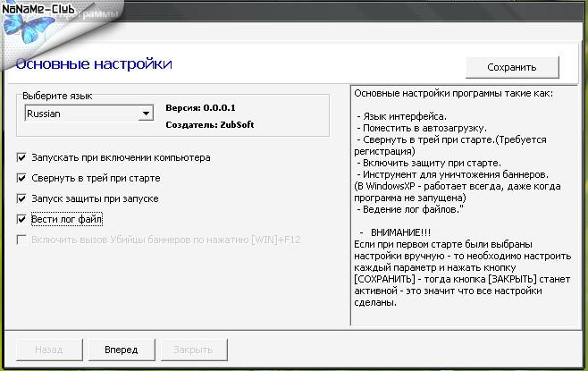Click the Создатель: ZubSoft label
The height and width of the screenshot is (371, 588).
click(x=210, y=125)
